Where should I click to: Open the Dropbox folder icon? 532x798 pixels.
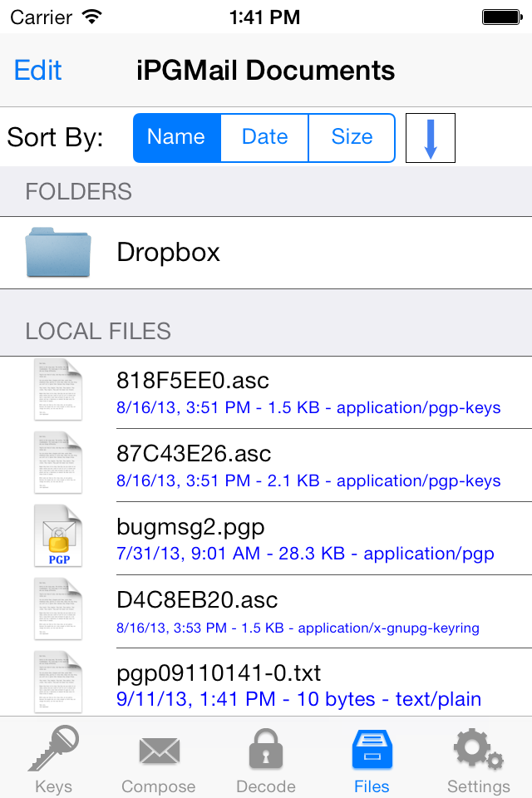58,253
